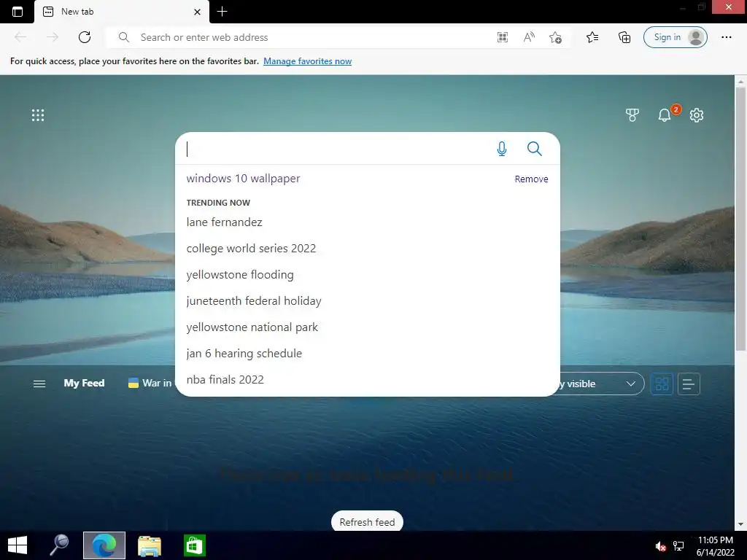Open the clock showing 11:05 PM
The height and width of the screenshot is (560, 747).
point(715,545)
